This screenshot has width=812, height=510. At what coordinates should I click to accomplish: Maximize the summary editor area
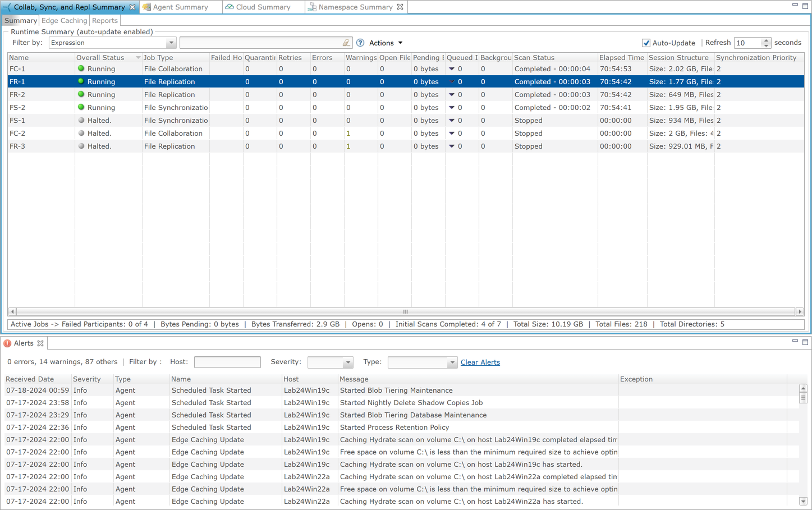(805, 6)
